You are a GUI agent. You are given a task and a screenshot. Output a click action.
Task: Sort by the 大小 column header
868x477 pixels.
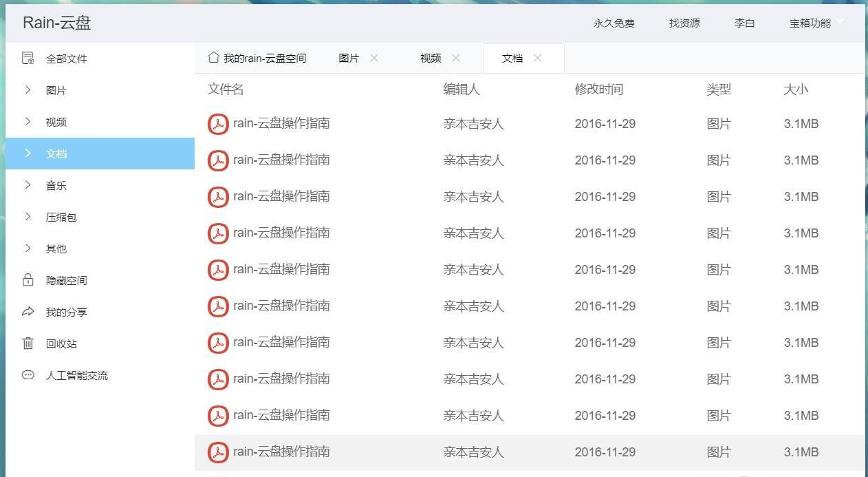(796, 89)
